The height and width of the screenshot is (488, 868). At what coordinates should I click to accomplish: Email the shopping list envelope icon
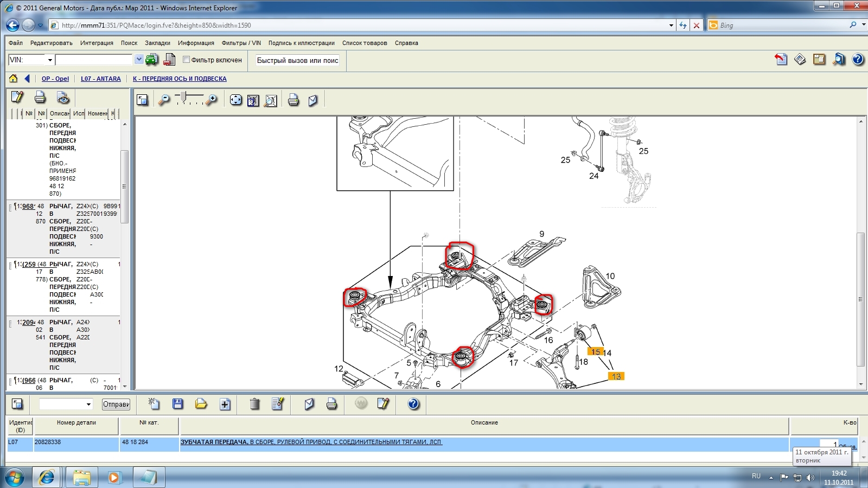[x=309, y=404]
